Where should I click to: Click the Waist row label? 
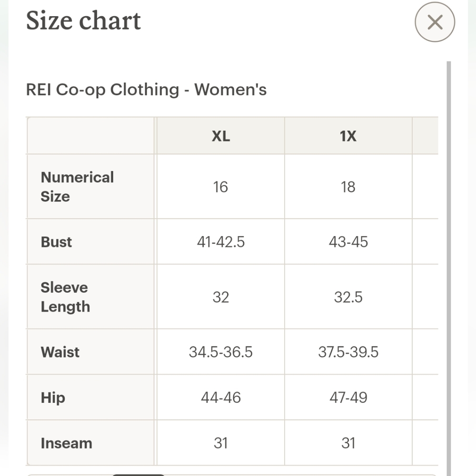pos(60,352)
